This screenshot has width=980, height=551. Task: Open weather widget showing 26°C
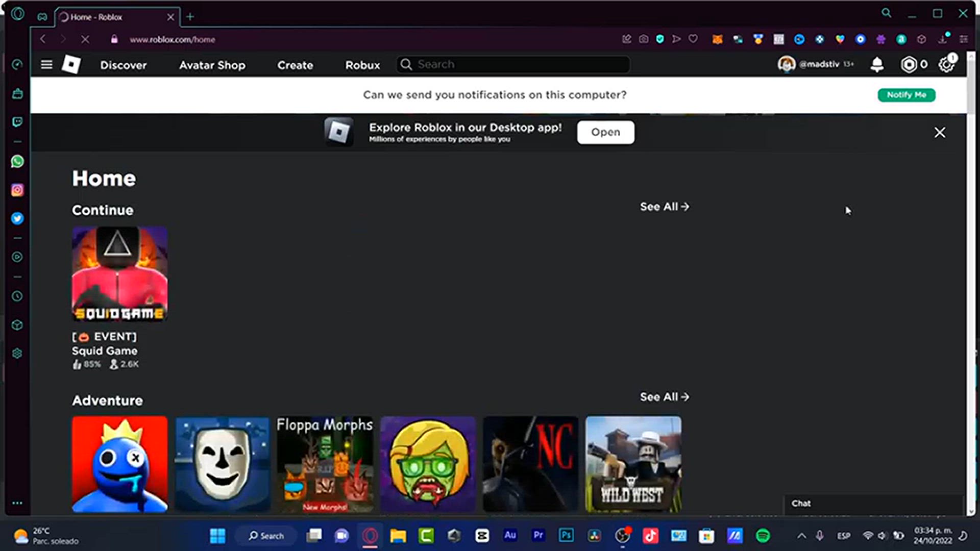click(x=46, y=536)
